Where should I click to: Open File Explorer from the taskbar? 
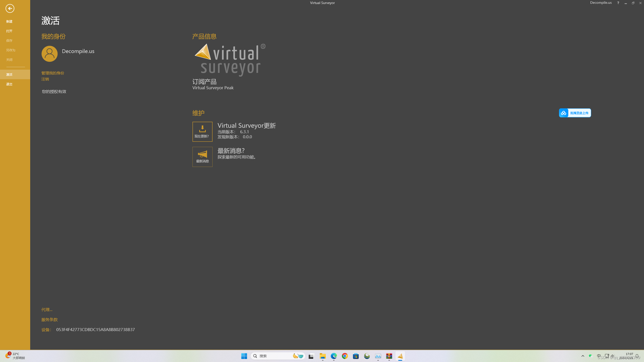click(x=323, y=356)
